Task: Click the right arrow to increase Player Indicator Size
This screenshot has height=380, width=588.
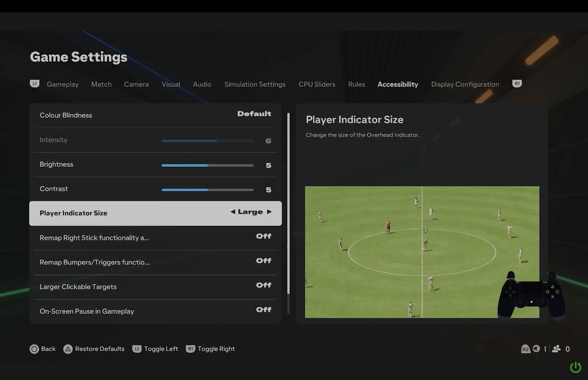Action: pos(270,212)
